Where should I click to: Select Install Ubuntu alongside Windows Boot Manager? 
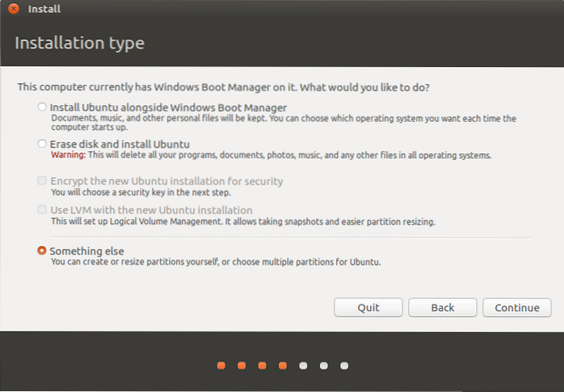pos(42,107)
